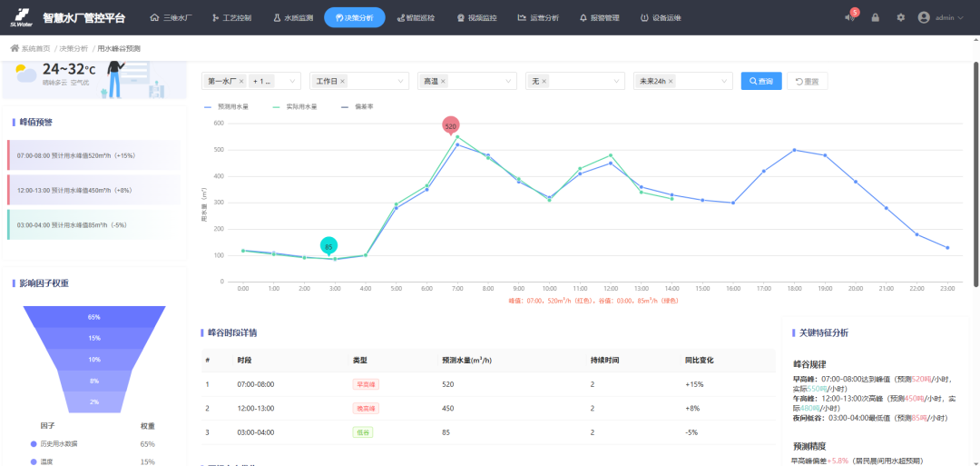Expand 工作日 day type dropdown
980x466 pixels.
coord(401,82)
